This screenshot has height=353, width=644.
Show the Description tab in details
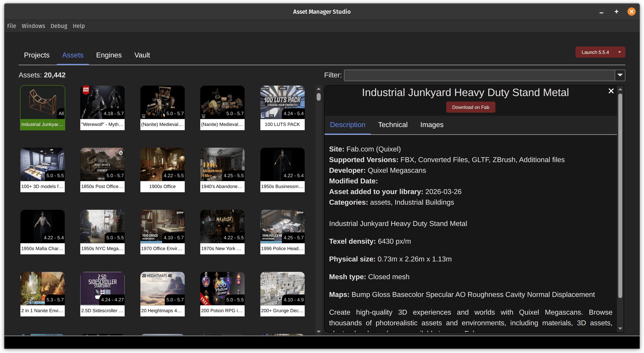[348, 125]
